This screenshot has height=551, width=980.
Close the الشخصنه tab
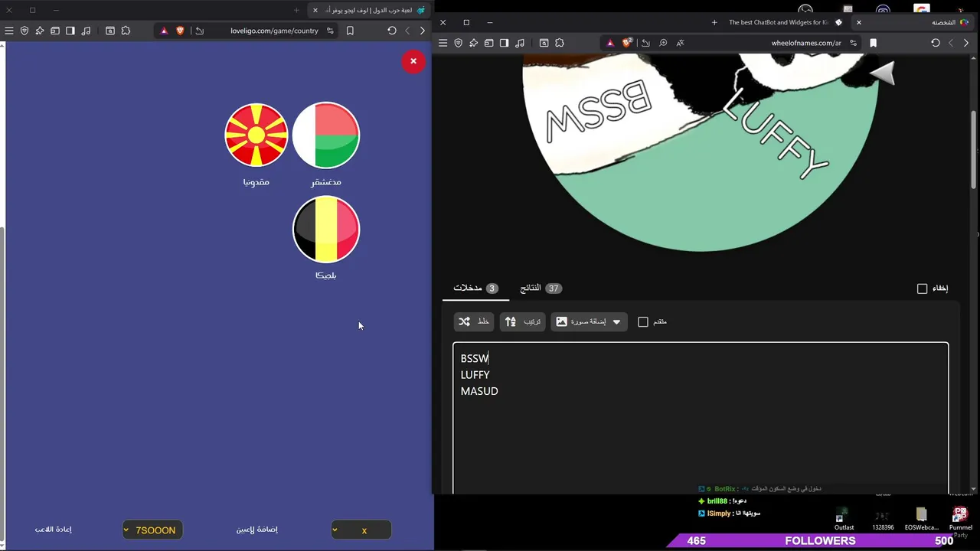[x=858, y=22]
